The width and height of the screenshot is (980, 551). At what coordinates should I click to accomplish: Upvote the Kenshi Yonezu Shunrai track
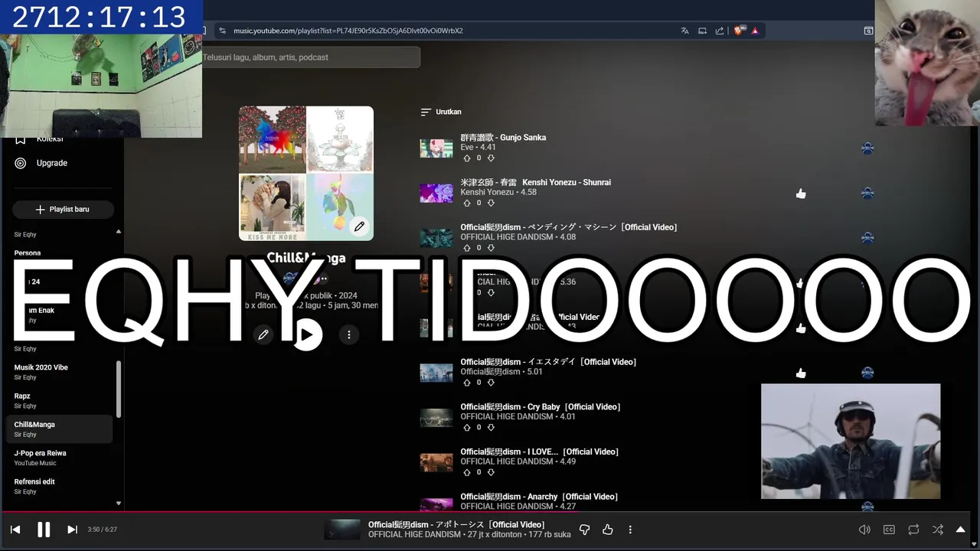[467, 203]
